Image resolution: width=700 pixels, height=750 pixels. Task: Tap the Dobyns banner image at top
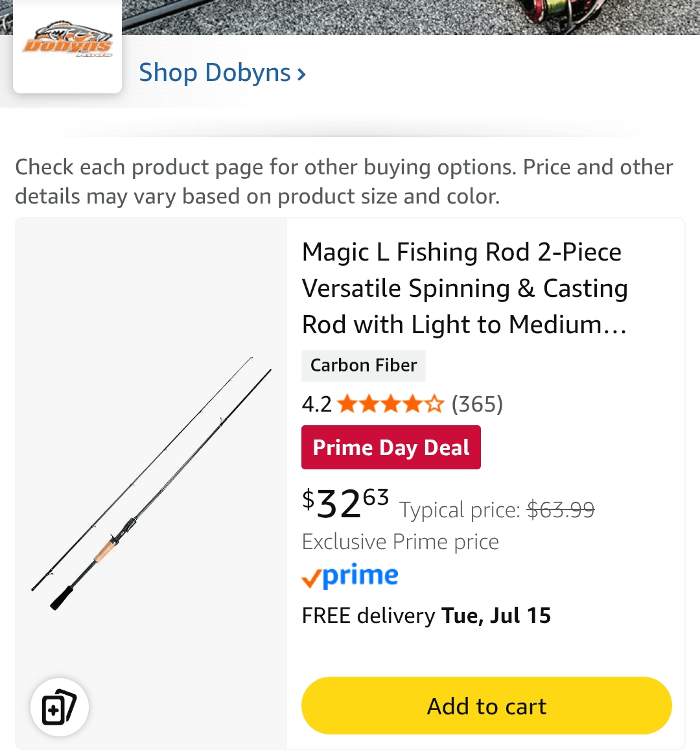point(324,16)
